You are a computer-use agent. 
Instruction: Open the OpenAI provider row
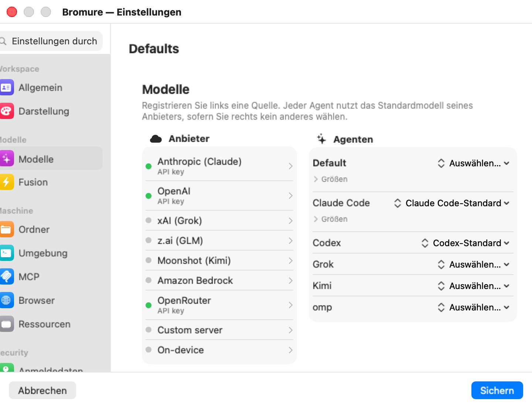coord(219,196)
